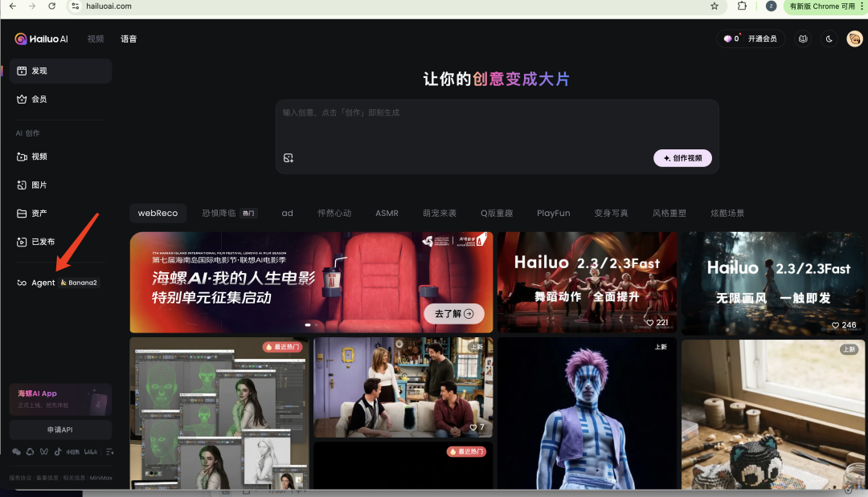Click the tutorial book icon in header
Screen dimensions: 868x497
[803, 39]
